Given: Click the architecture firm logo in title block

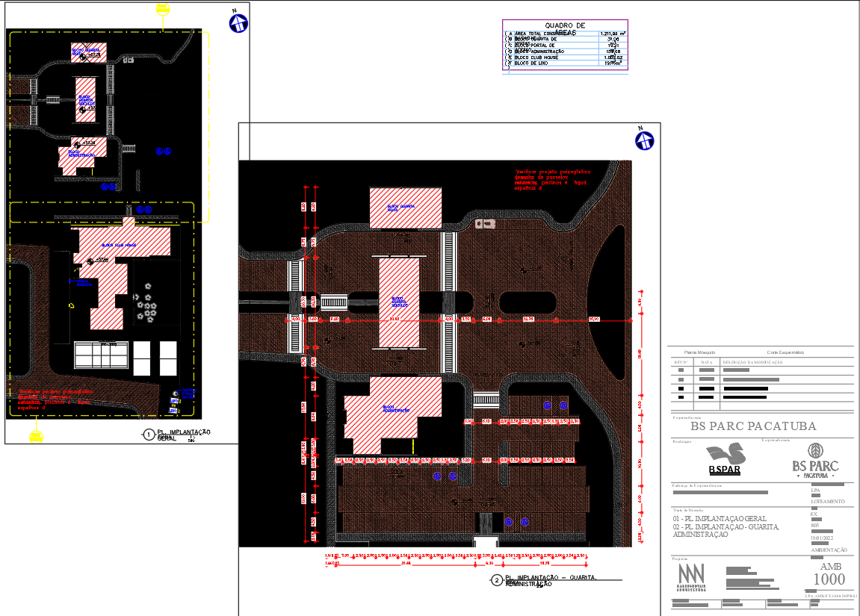Looking at the screenshot, I should coord(690,579).
